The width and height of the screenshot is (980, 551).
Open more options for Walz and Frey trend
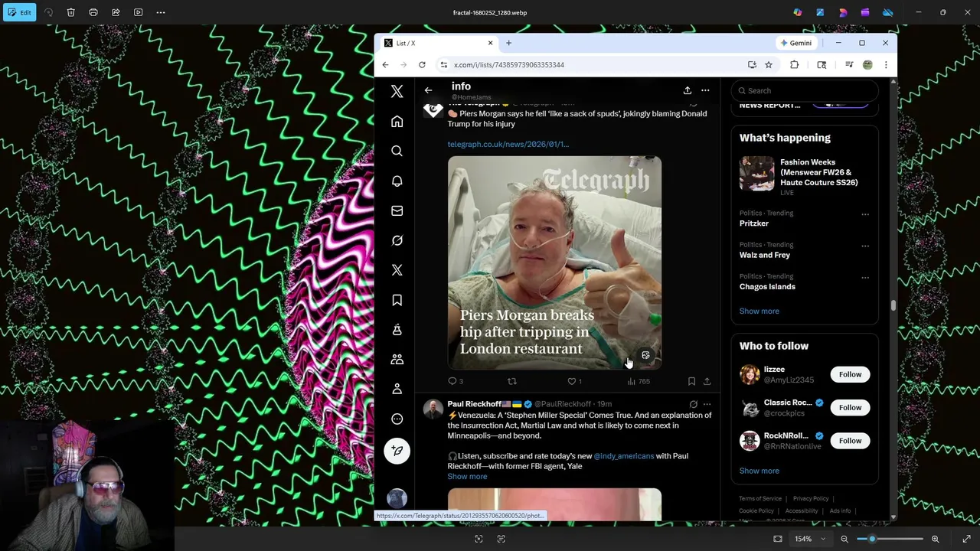(865, 246)
